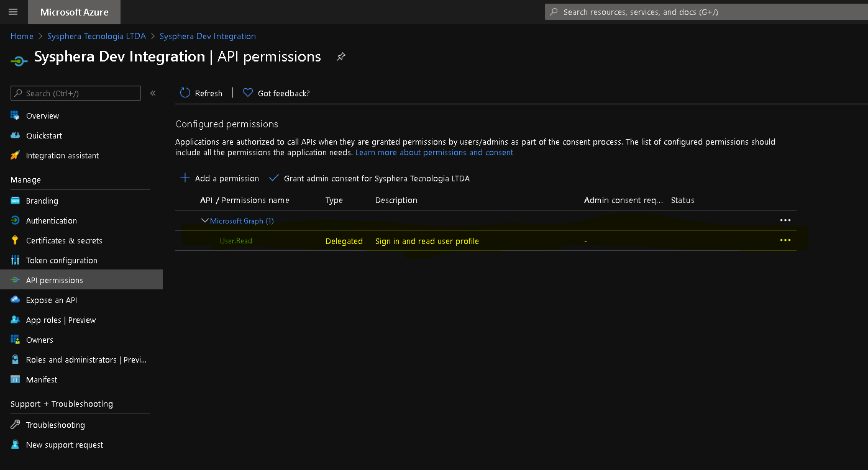Open the User.Read permission
This screenshot has width=868, height=470.
click(236, 240)
